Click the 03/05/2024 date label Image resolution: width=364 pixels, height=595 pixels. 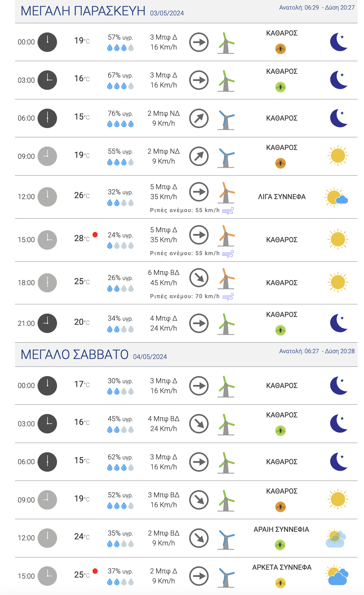(x=167, y=13)
